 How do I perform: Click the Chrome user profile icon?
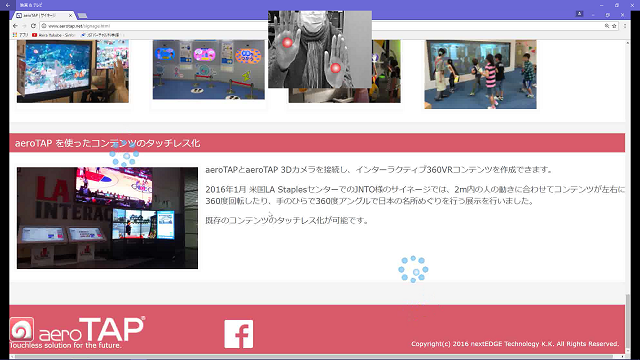579,14
